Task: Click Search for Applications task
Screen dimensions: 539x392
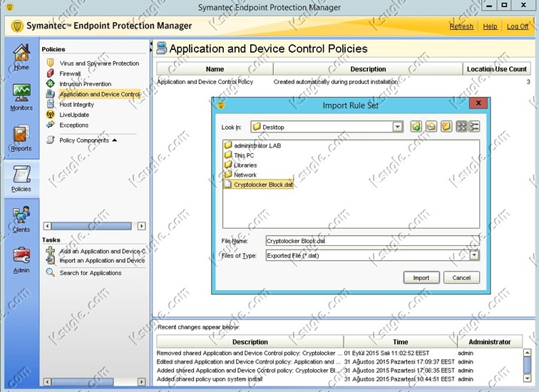Action: 91,273
